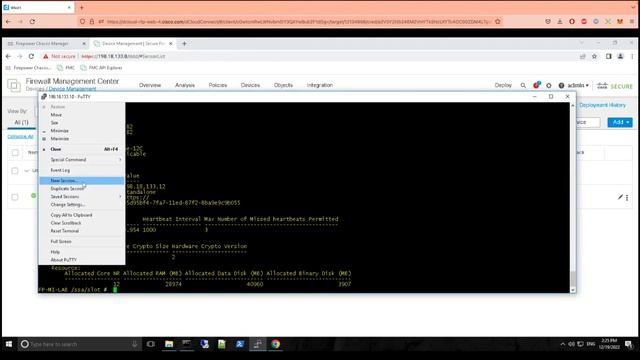Expand the Special Command submenu
Viewport: 640px width, 360px height.
coord(82,160)
